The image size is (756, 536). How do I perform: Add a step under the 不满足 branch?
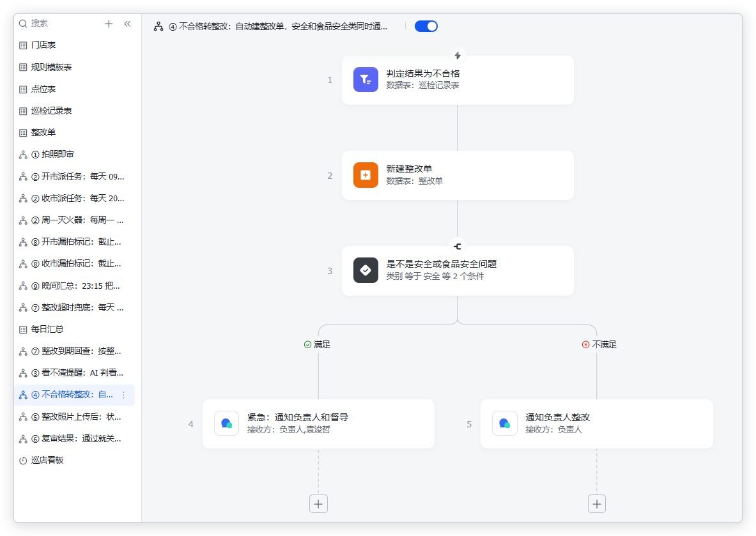[x=597, y=504]
